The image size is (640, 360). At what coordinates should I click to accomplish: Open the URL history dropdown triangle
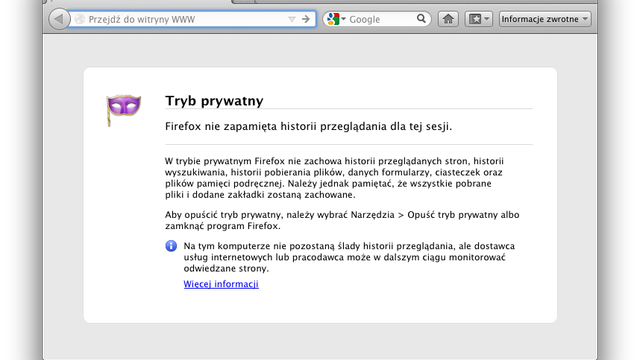(x=291, y=19)
